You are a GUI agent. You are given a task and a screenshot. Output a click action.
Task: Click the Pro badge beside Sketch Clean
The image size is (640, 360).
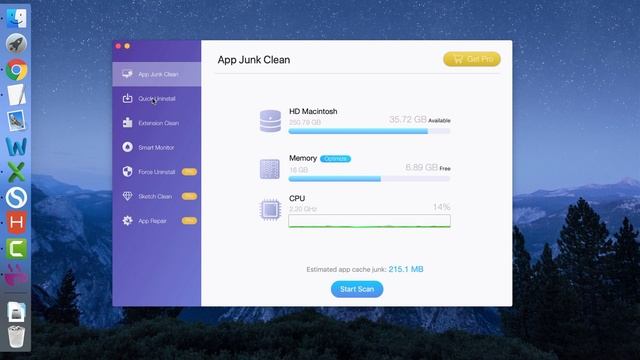(189, 196)
